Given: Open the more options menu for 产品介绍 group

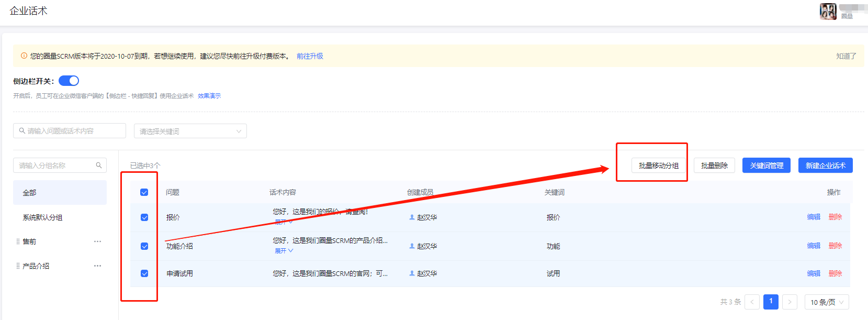Looking at the screenshot, I should point(97,266).
